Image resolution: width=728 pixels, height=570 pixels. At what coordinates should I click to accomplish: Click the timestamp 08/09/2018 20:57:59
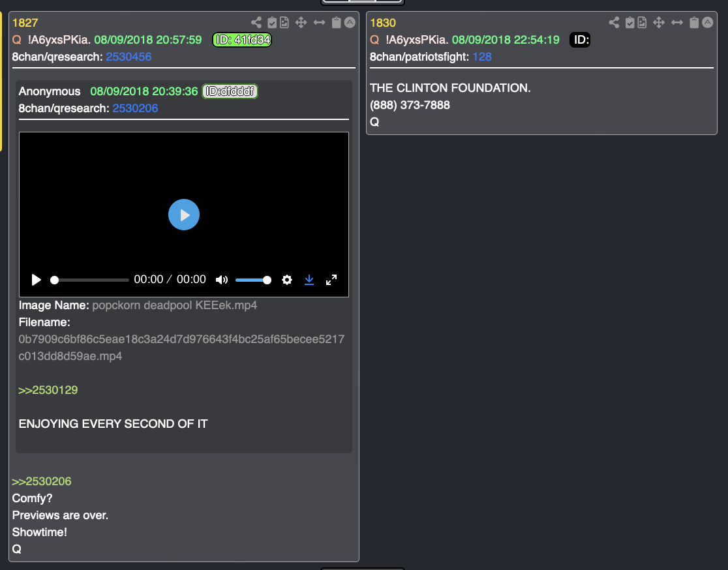(x=147, y=40)
